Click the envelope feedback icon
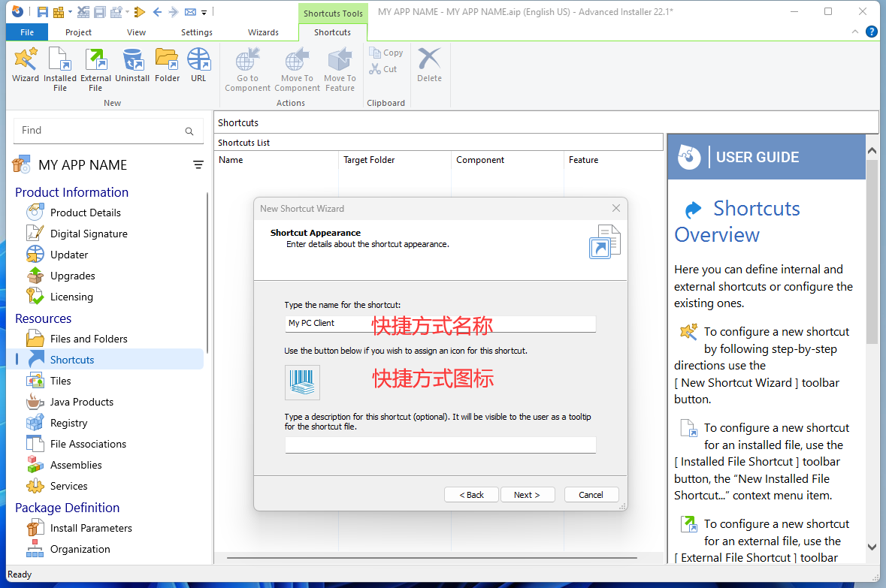886x588 pixels. click(190, 12)
